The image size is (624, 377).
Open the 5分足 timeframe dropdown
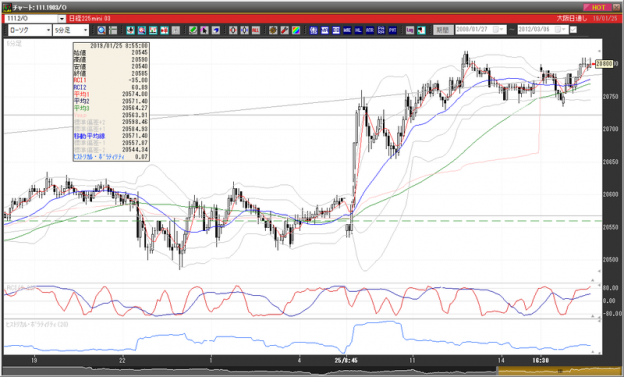71,30
